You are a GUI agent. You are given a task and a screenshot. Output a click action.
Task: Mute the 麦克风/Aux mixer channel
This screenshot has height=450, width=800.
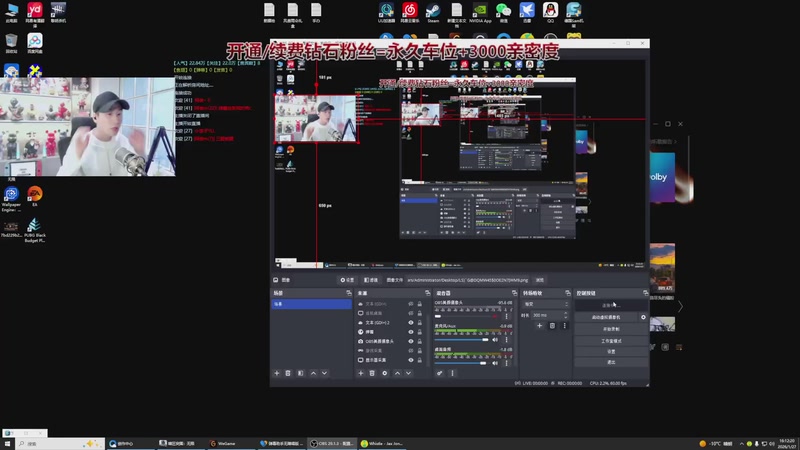(495, 340)
